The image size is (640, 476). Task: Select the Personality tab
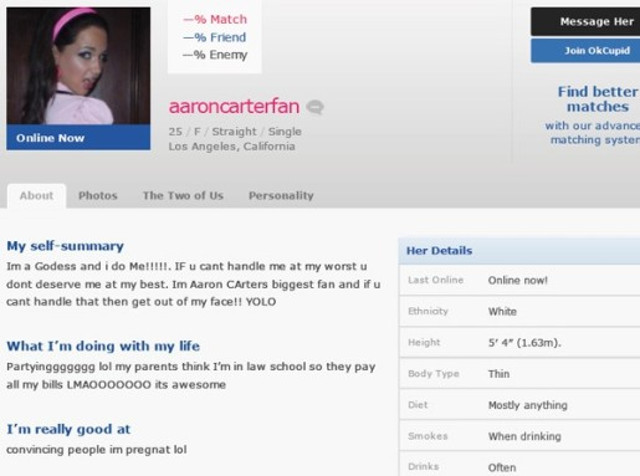[x=281, y=196]
